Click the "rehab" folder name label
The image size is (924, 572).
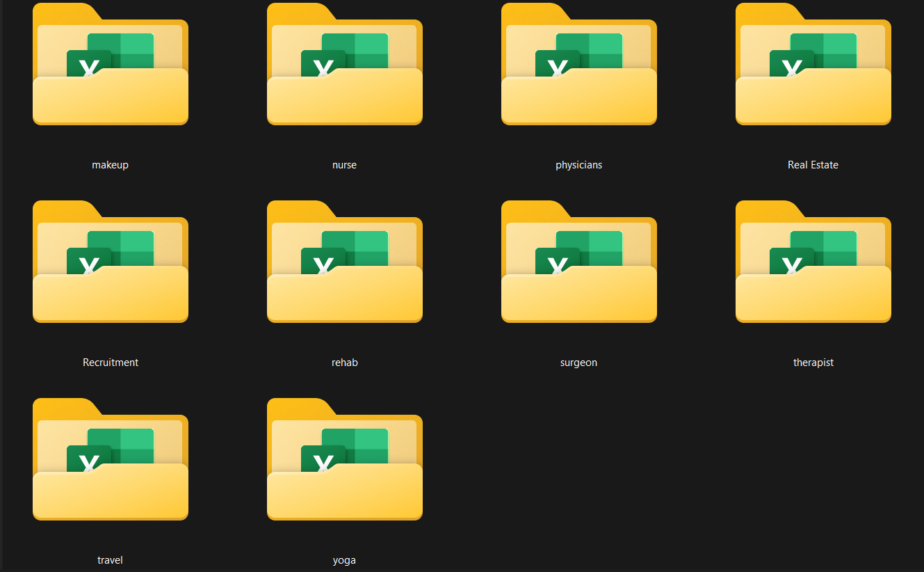click(345, 363)
